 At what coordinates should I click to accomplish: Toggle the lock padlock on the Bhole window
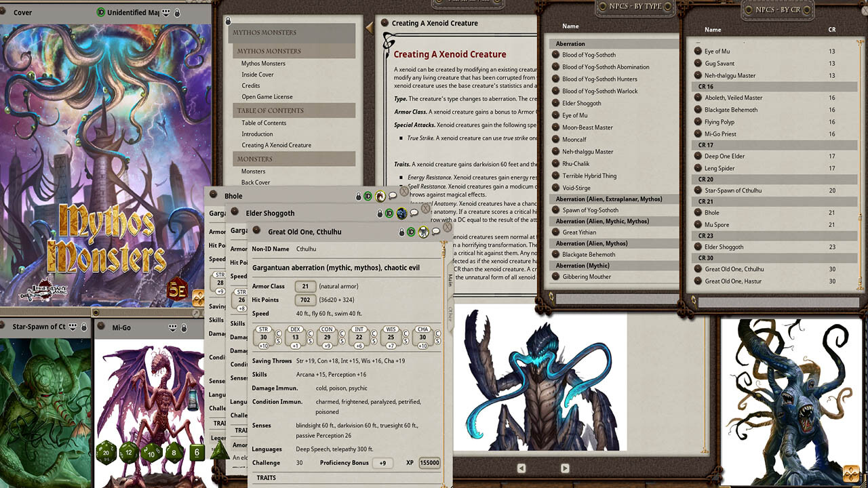[x=358, y=196]
